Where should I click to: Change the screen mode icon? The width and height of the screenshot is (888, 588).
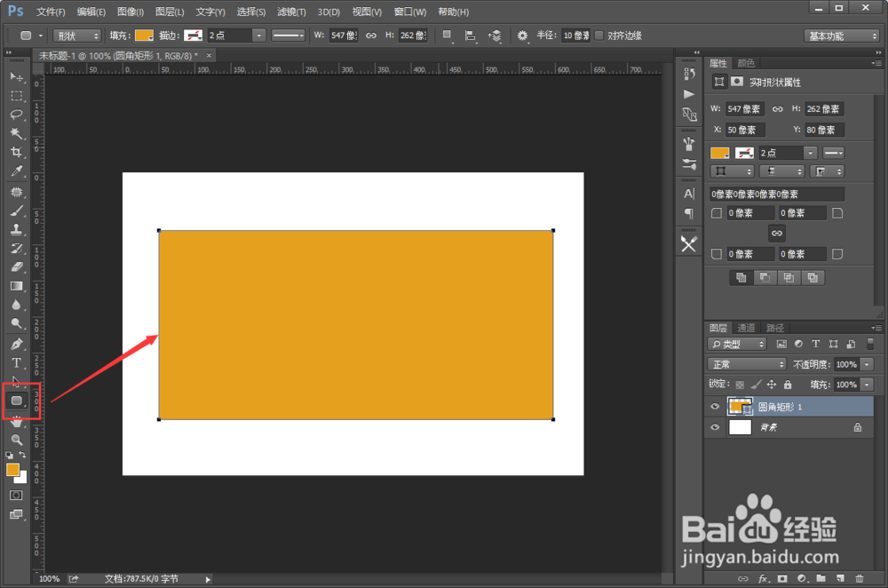click(16, 514)
